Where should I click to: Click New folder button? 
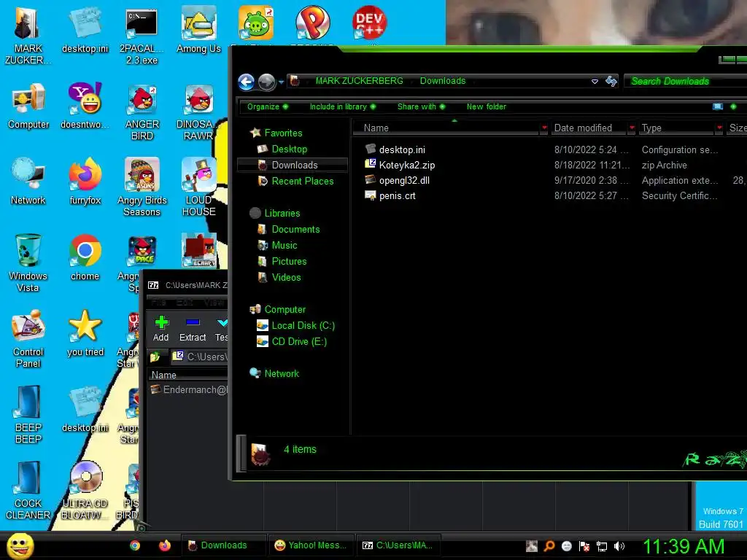pos(487,106)
